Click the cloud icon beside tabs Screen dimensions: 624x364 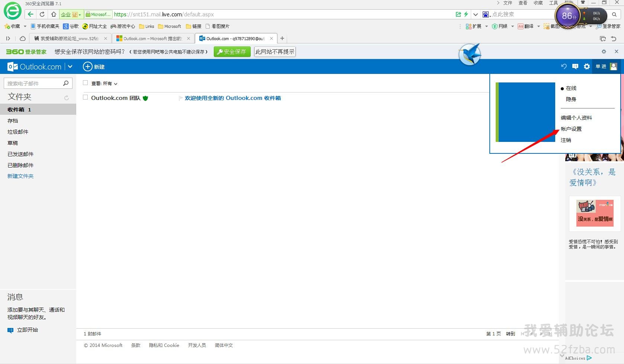(x=23, y=38)
